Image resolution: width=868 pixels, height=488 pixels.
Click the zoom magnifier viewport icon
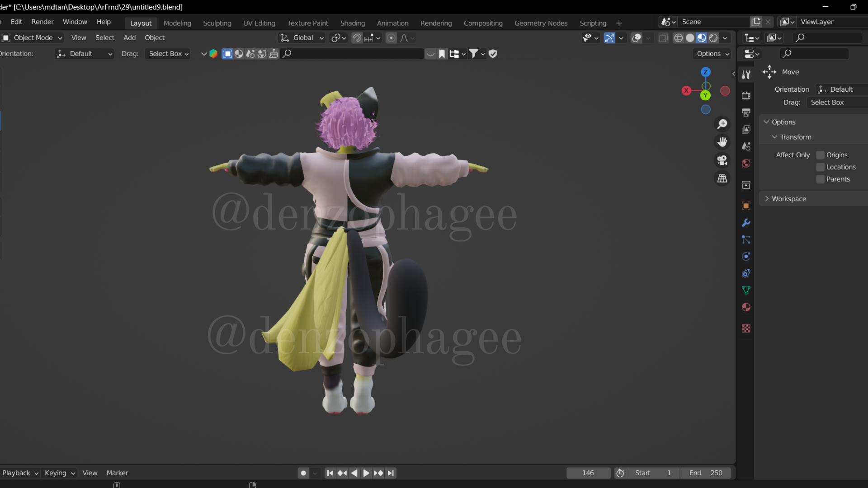pyautogui.click(x=722, y=124)
